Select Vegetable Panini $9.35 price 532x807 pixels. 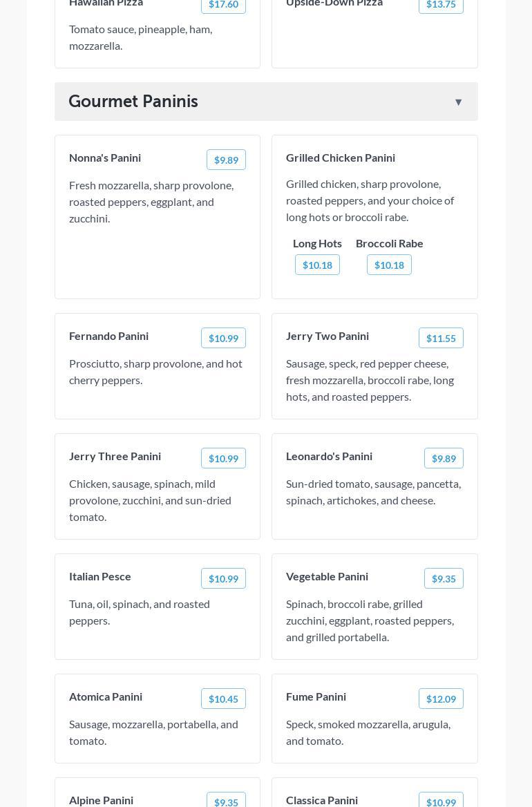444,578
